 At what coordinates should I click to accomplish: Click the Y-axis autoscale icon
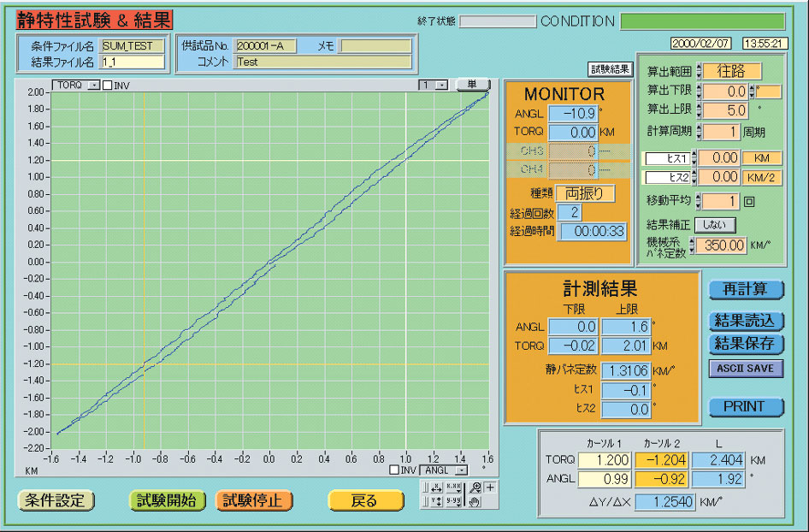pyautogui.click(x=436, y=501)
